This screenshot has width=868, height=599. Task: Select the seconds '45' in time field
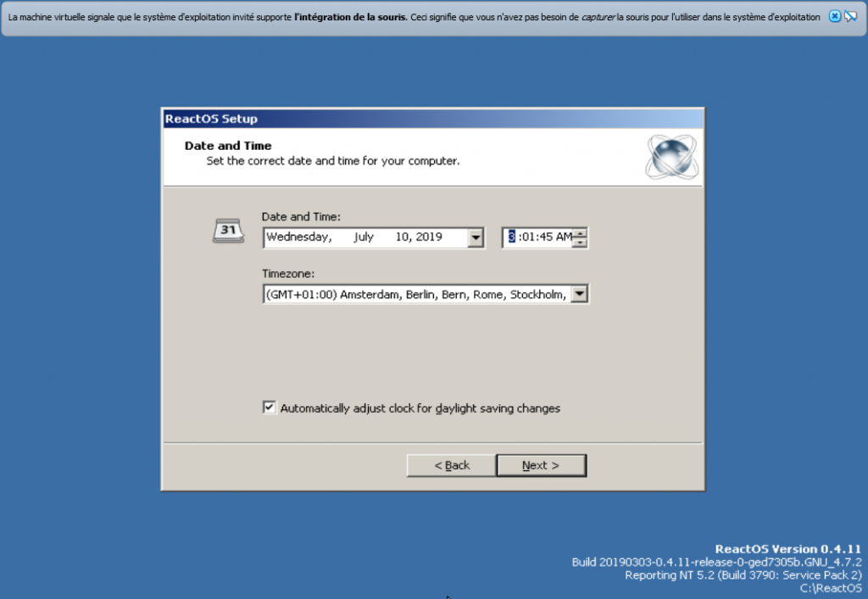(546, 237)
